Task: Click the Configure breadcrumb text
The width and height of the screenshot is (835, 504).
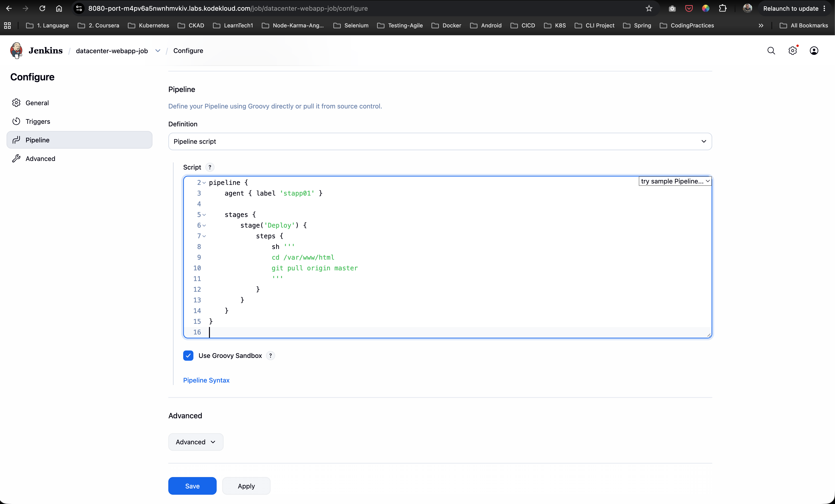Action: (188, 51)
